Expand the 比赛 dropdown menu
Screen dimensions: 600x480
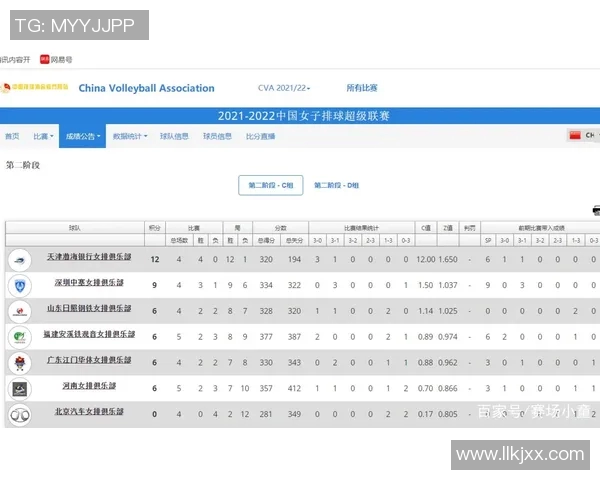(x=41, y=136)
